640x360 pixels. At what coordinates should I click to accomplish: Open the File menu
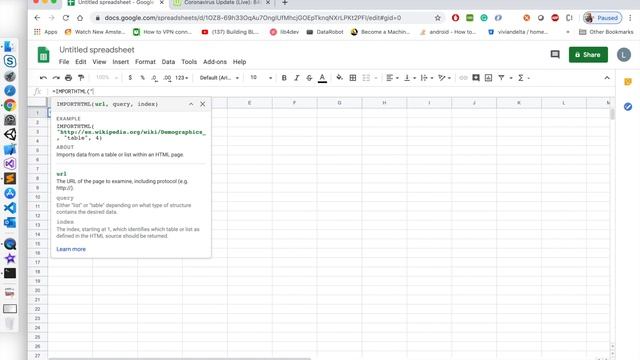64,62
